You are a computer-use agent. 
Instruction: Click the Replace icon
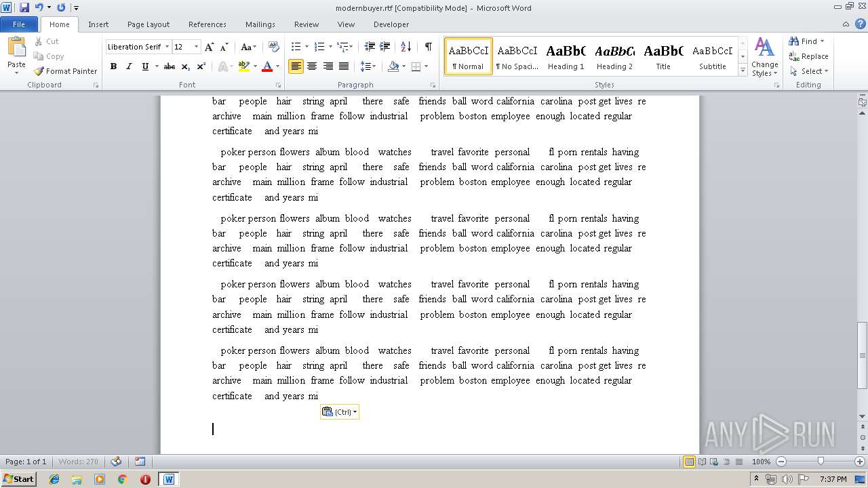[x=793, y=56]
